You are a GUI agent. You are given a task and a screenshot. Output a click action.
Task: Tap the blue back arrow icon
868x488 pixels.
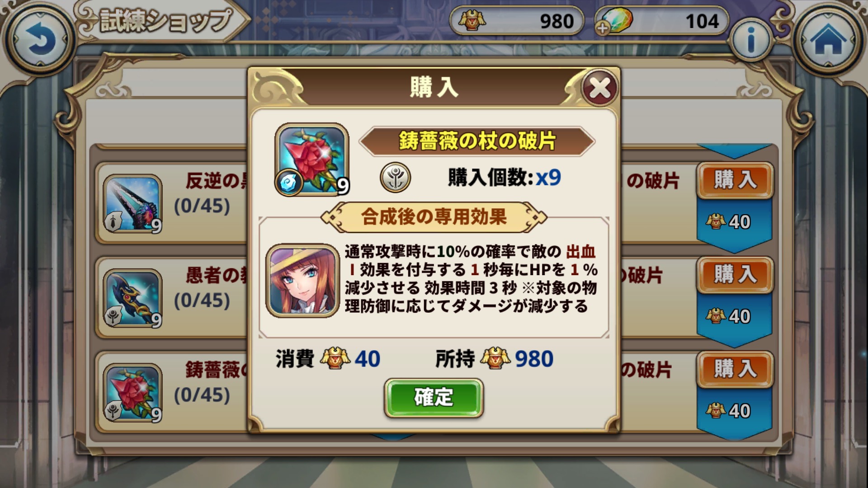(x=40, y=42)
